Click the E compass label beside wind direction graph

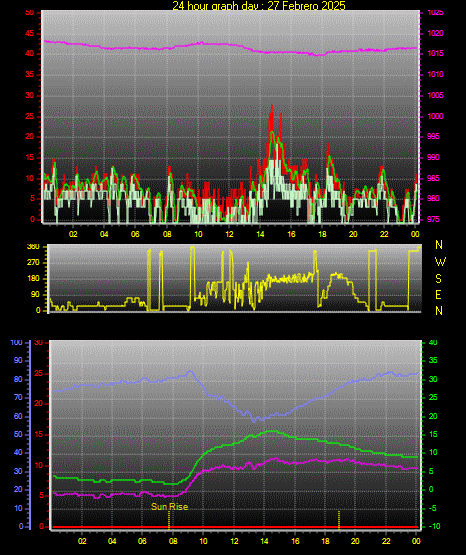(x=438, y=295)
